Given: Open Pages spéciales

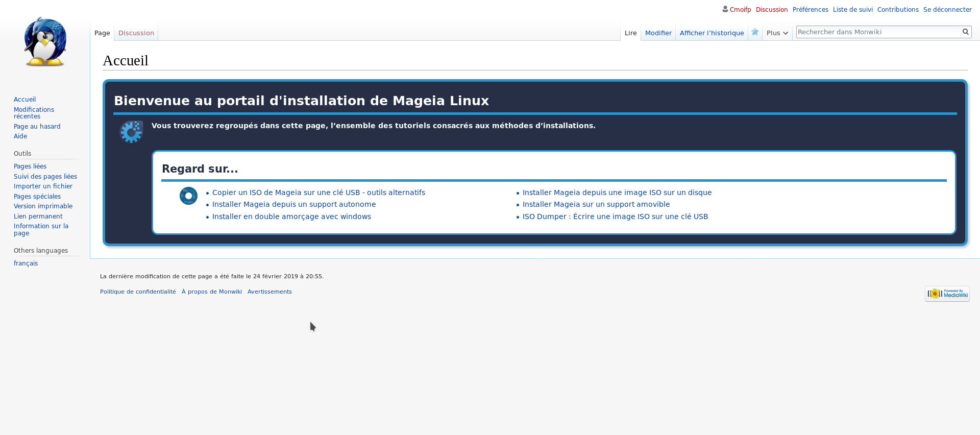Looking at the screenshot, I should pos(37,197).
